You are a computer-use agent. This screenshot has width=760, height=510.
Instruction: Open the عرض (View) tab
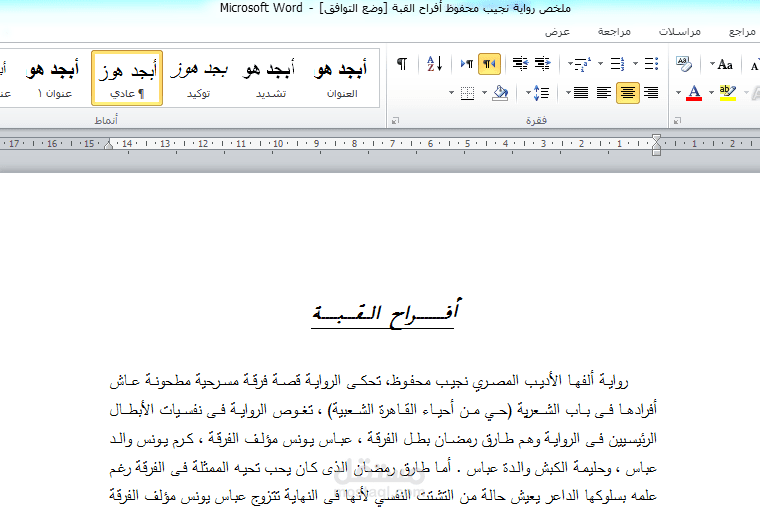click(x=557, y=32)
